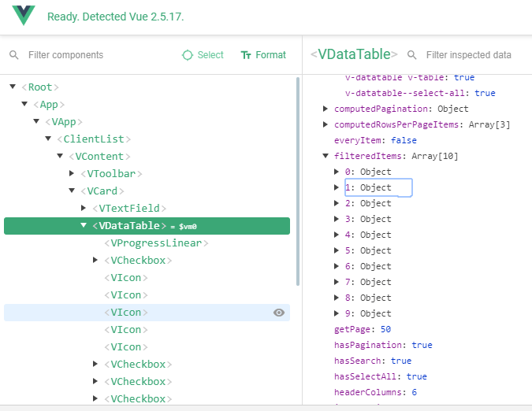Click the Filter components input field
This screenshot has height=411, width=532.
[95, 55]
